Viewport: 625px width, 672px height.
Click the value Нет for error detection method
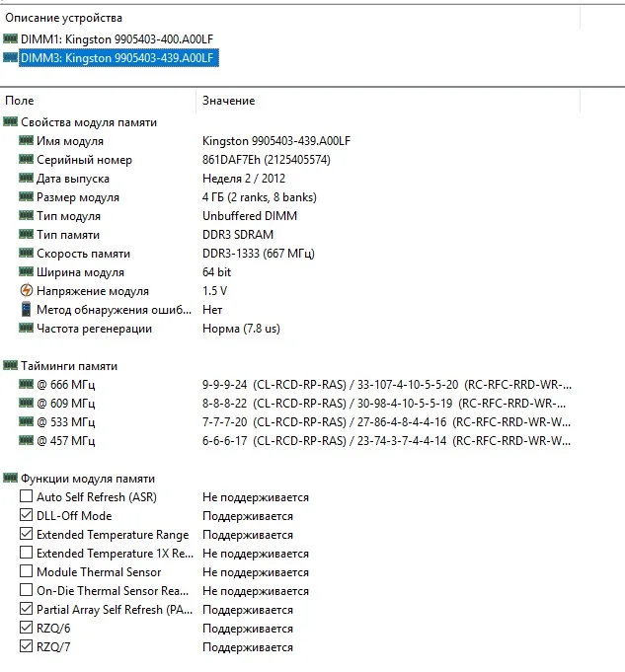click(212, 310)
